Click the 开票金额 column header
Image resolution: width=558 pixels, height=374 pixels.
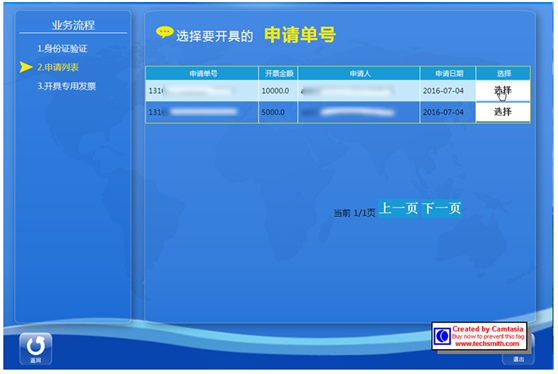278,73
